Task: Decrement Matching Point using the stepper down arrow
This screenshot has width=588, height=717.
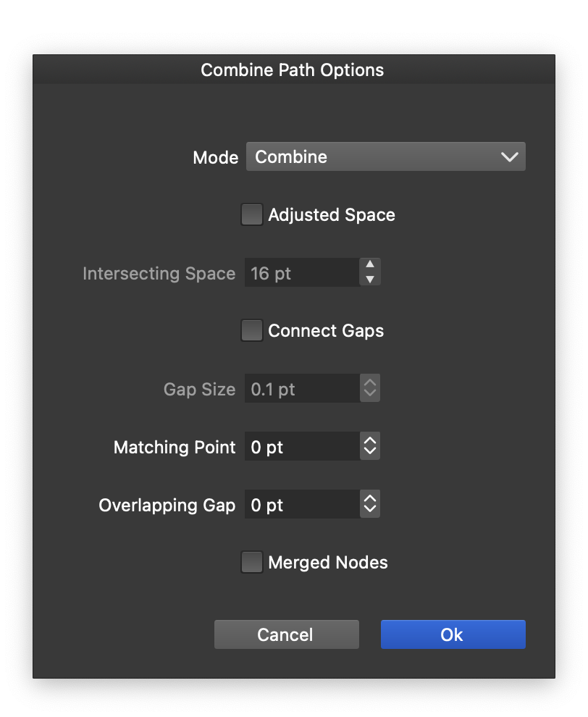Action: (370, 453)
